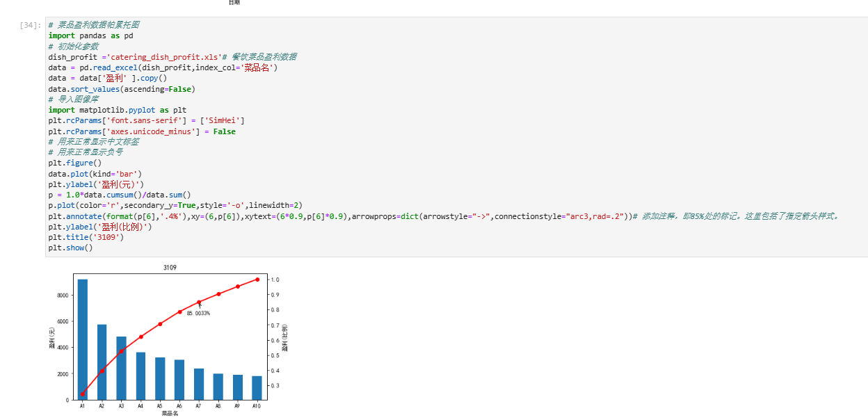This screenshot has height=420, width=868.
Task: Click the data.cumsum()/data.sum() line
Action: [119, 195]
